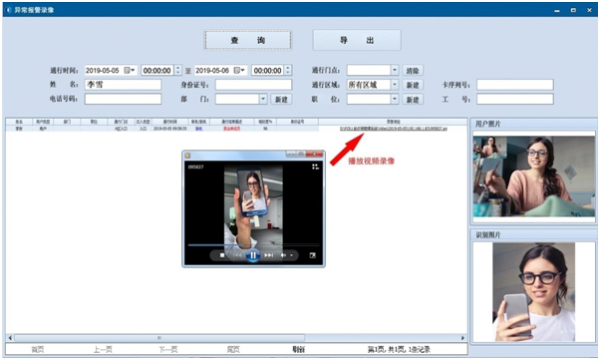Expand the 通行区域 所有区域 dropdown
Viewport: 600px width, 360px height.
click(x=395, y=85)
